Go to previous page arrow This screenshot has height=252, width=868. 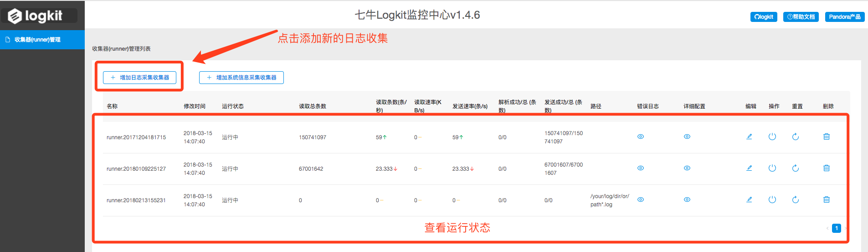(x=827, y=228)
